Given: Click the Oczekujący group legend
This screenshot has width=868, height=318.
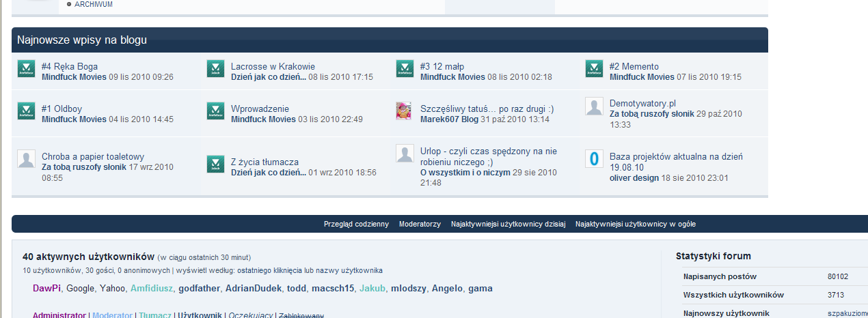Looking at the screenshot, I should point(250,315).
